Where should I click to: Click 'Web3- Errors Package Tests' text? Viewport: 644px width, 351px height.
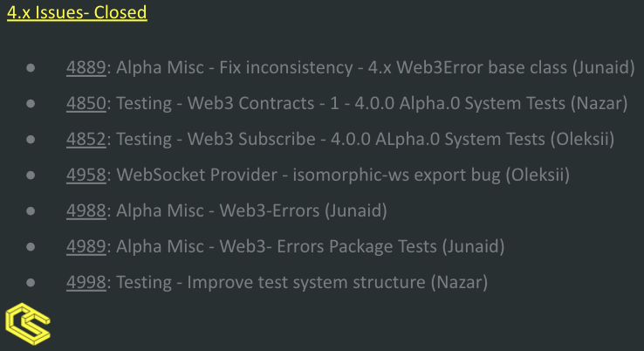click(x=328, y=246)
